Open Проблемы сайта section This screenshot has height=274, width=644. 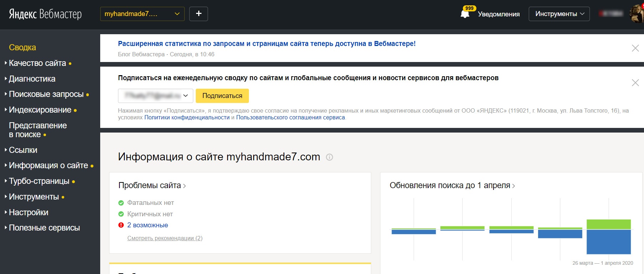[x=152, y=185]
